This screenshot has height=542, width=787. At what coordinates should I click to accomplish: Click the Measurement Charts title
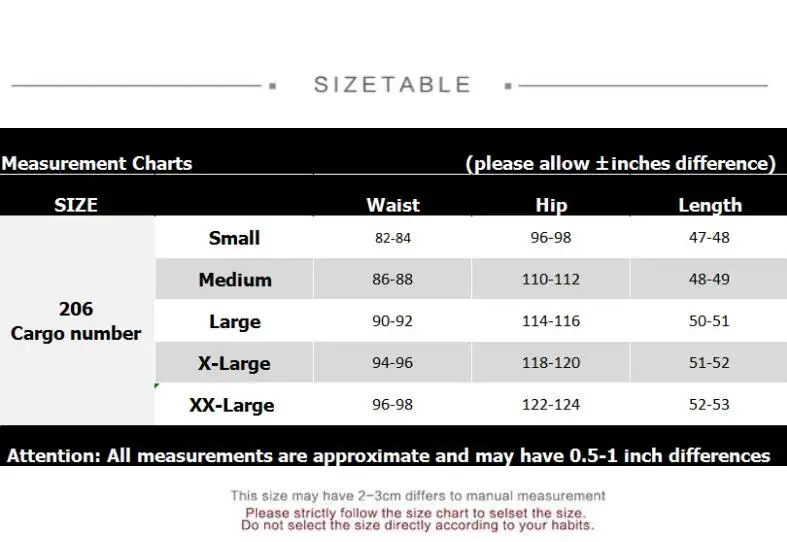97,163
